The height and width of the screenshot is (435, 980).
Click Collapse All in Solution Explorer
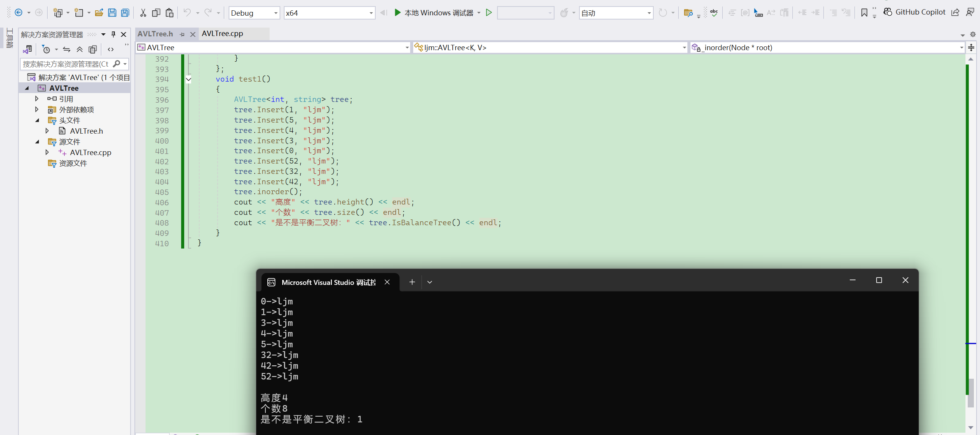pyautogui.click(x=80, y=49)
